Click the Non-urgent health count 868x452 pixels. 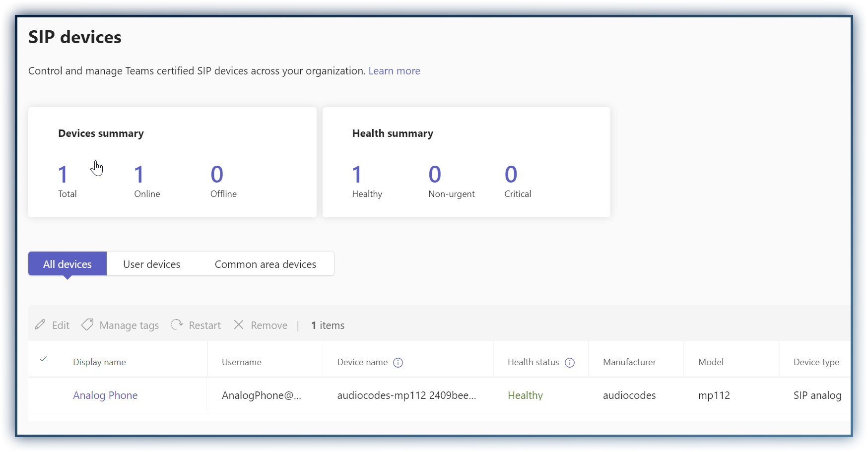pos(435,175)
